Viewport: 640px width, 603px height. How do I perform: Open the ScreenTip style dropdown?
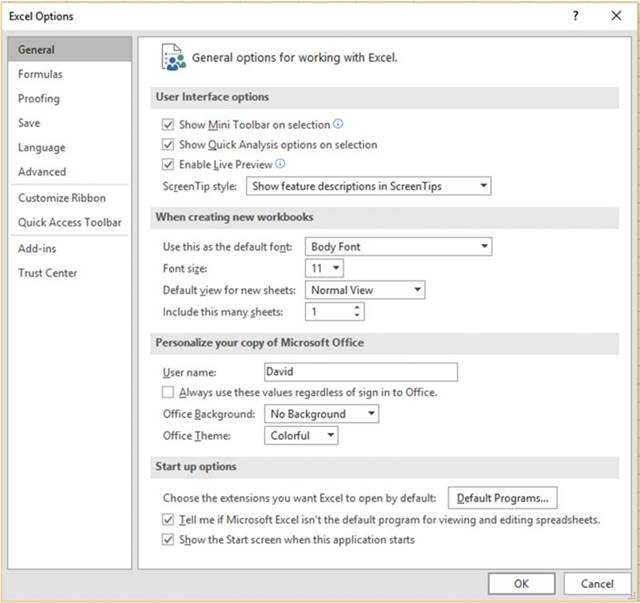369,186
